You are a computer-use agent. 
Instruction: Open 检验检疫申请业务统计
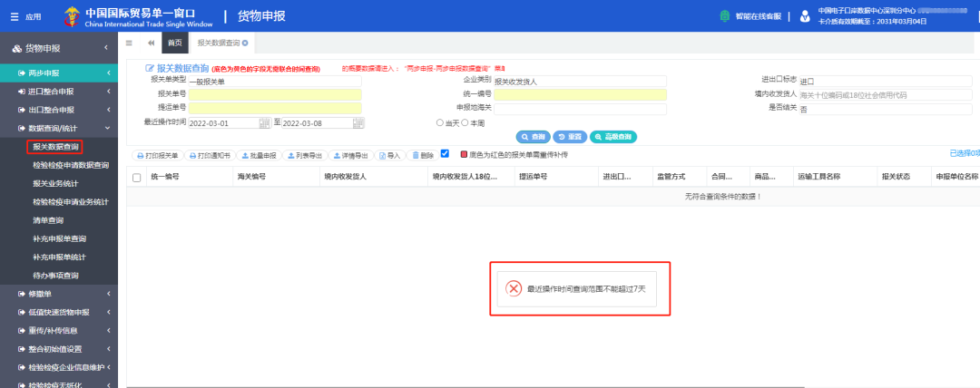[71, 202]
